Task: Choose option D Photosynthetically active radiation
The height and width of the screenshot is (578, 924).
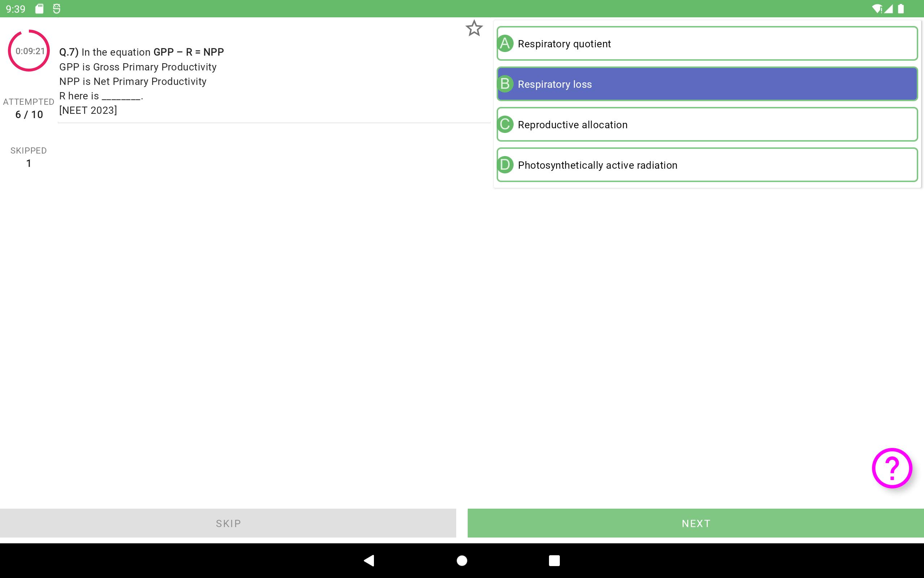Action: tap(707, 165)
